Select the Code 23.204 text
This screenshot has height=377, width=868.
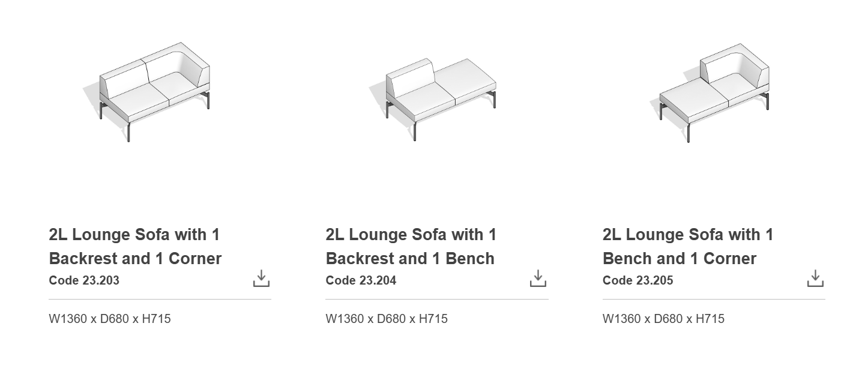(x=361, y=280)
